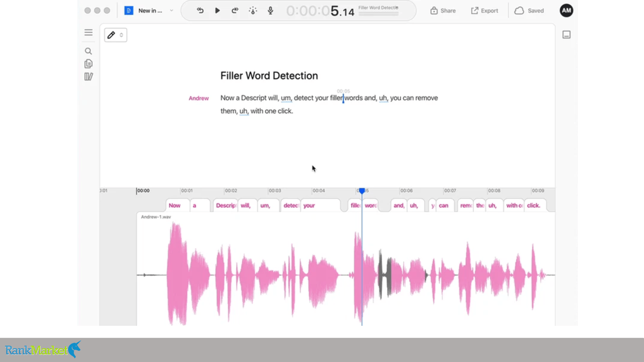Screen dimensions: 644x362
Task: Open the 'New in ...' project title
Action: 150,10
